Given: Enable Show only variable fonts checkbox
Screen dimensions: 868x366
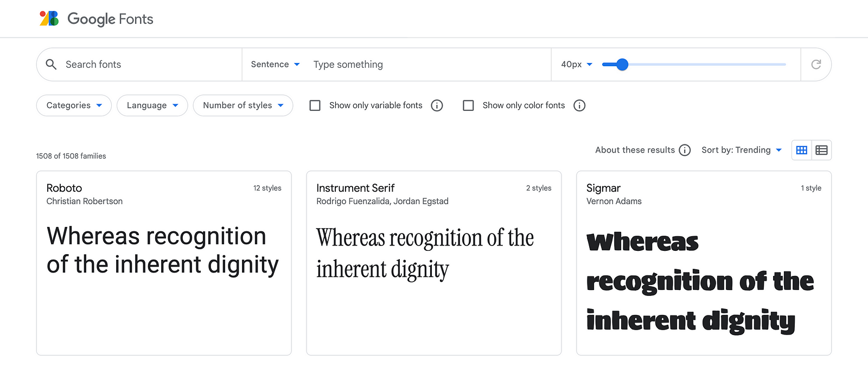Looking at the screenshot, I should tap(315, 105).
